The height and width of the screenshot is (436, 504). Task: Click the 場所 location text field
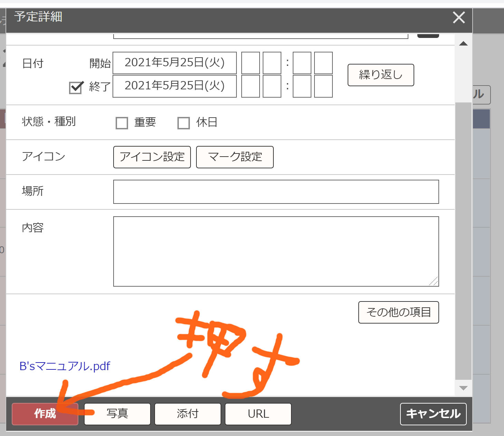coord(276,192)
